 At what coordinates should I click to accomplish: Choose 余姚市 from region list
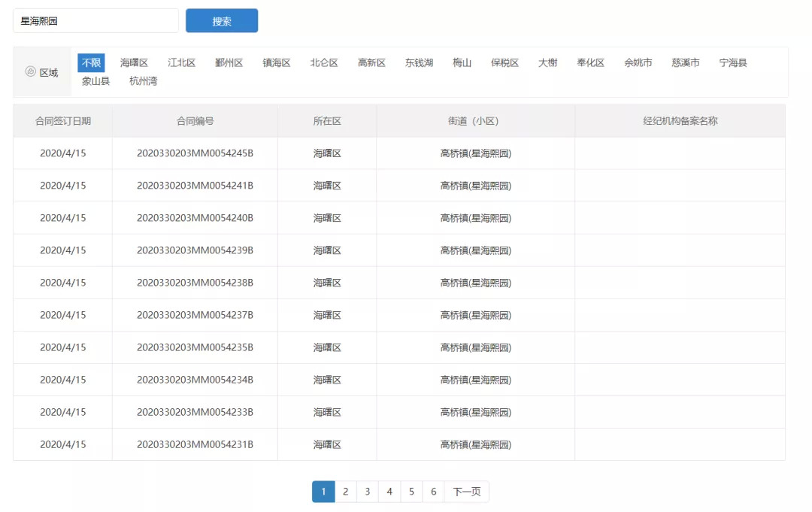tap(638, 63)
